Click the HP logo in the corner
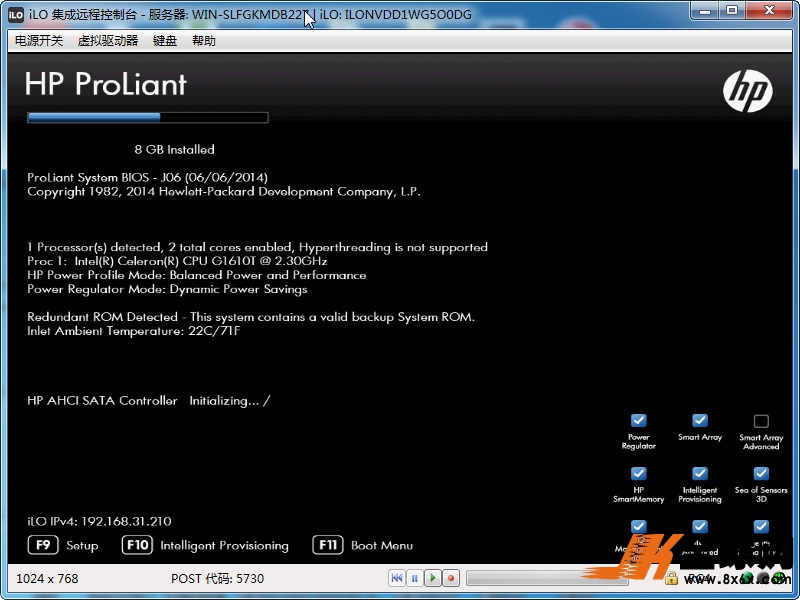The image size is (800, 600). [x=747, y=92]
